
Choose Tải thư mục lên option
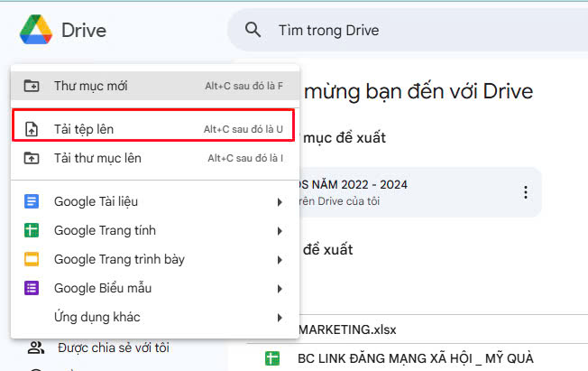coord(155,158)
